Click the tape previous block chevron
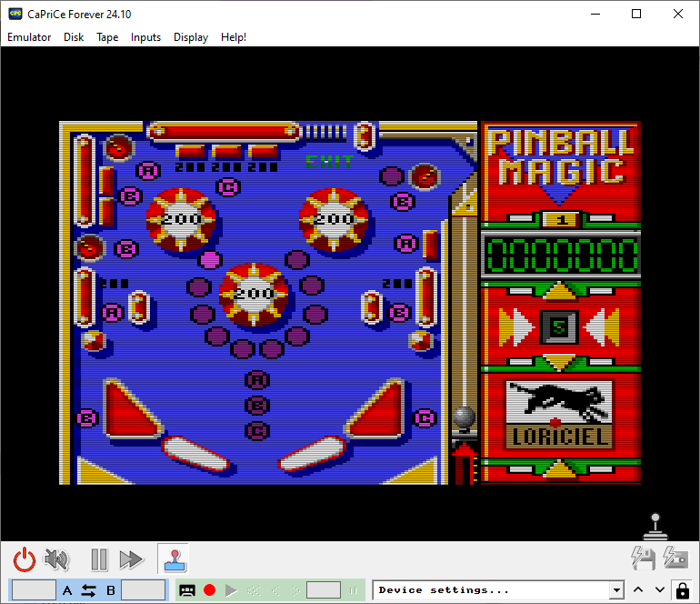The image size is (700, 604). [275, 590]
